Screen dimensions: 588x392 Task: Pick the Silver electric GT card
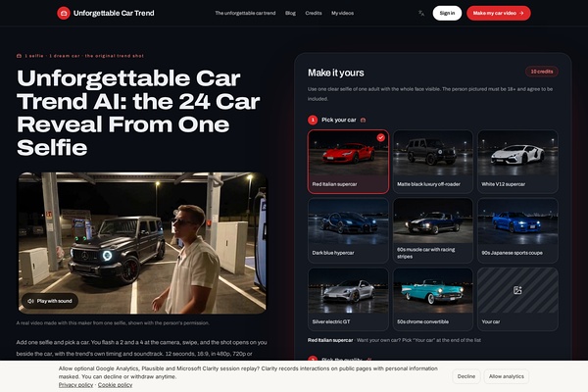coord(348,299)
